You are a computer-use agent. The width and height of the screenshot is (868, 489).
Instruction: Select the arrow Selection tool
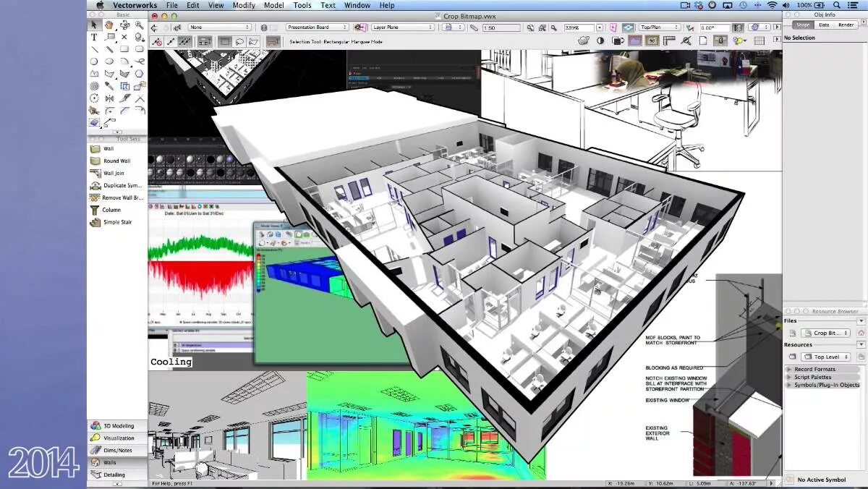pyautogui.click(x=94, y=25)
